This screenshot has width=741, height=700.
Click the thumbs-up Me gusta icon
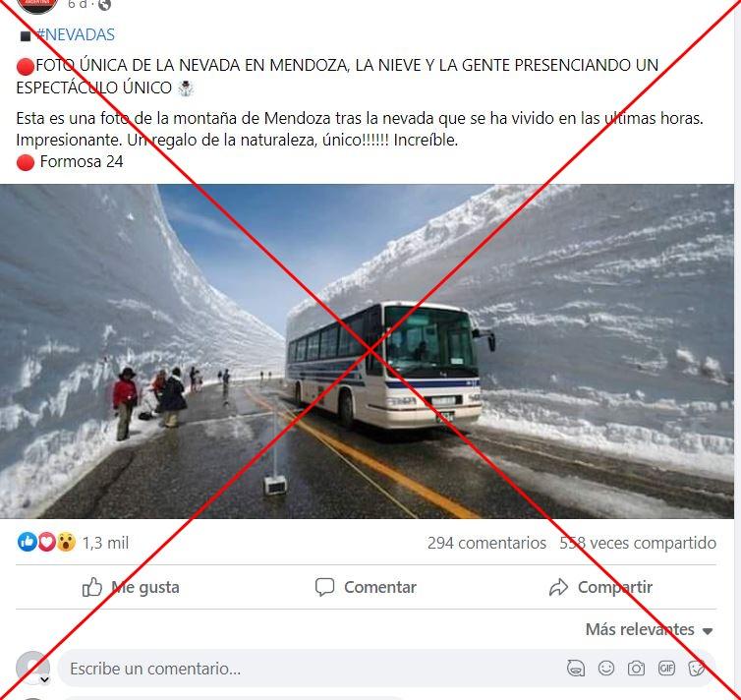click(92, 587)
